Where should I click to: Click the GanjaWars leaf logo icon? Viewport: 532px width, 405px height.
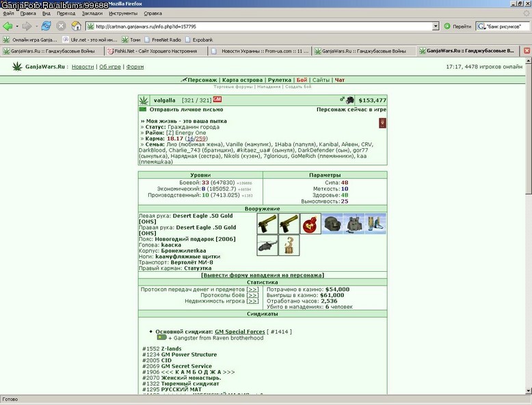(17, 66)
